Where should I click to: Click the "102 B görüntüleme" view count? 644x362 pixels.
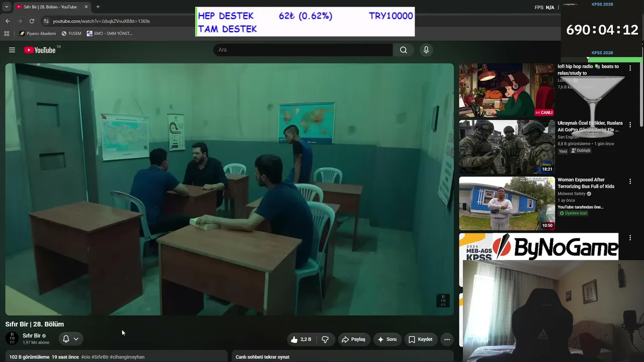(29, 357)
